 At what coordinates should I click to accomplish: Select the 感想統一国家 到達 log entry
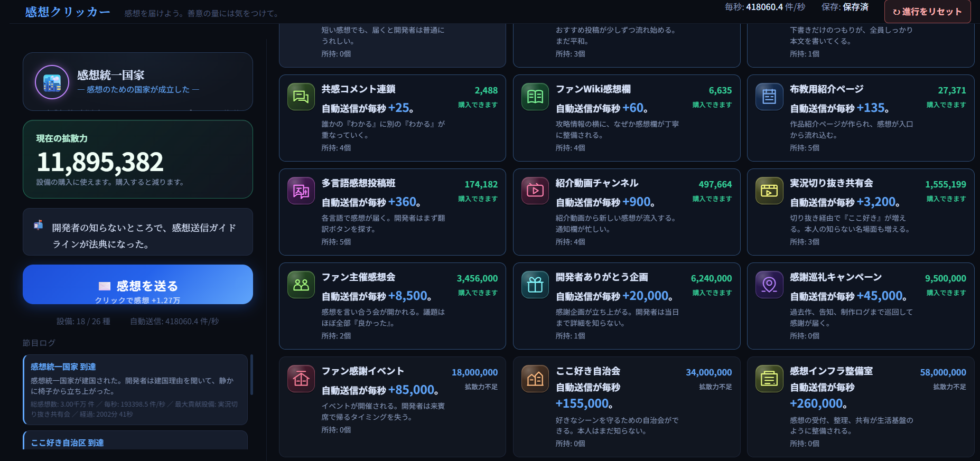pos(135,390)
